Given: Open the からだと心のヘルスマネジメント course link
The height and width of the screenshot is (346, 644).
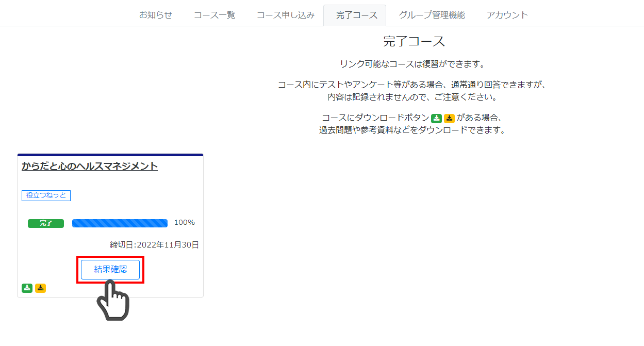Looking at the screenshot, I should [x=90, y=166].
